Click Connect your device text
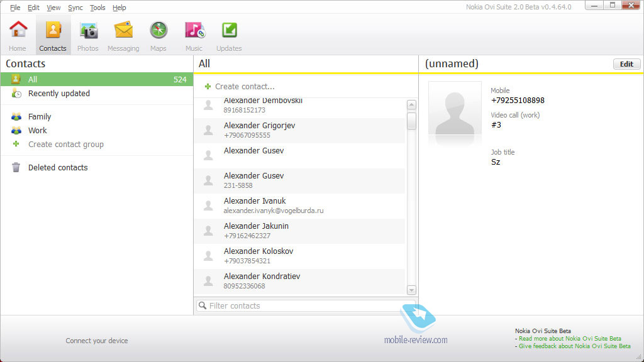Image resolution: width=644 pixels, height=362 pixels. click(x=96, y=341)
